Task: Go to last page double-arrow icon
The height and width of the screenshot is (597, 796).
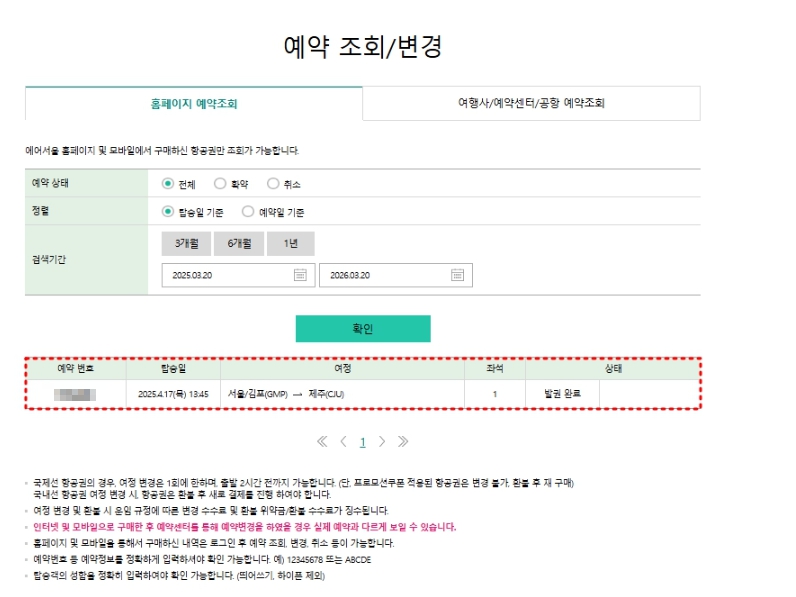Action: tap(403, 442)
